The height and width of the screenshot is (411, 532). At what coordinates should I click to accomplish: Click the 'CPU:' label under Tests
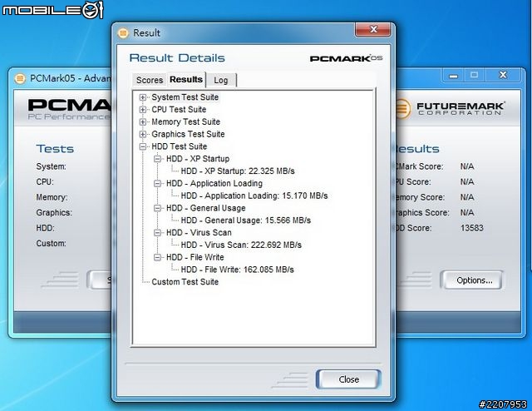click(45, 182)
